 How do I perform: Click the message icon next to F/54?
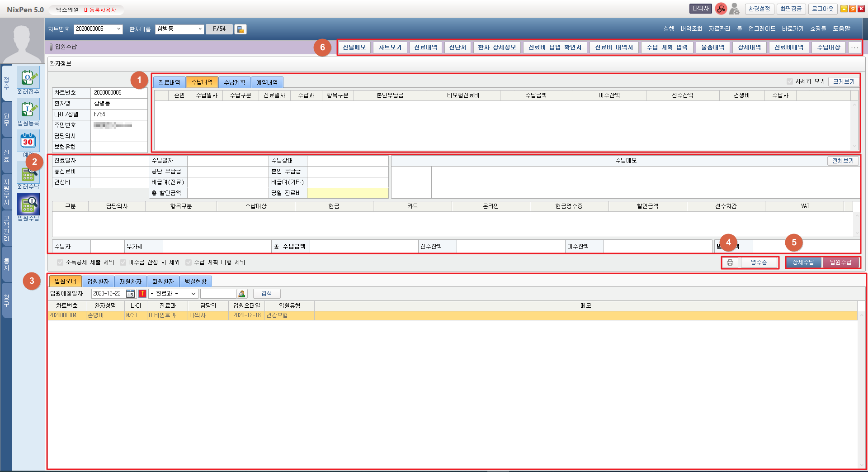241,29
